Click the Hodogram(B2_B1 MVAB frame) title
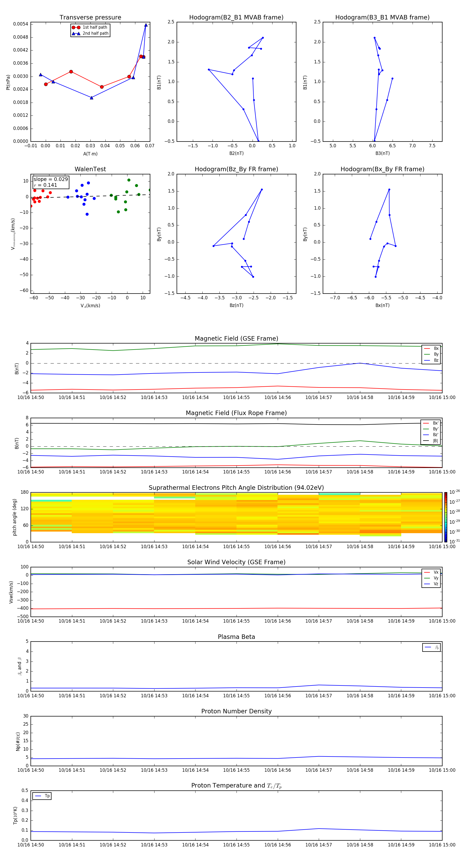Image resolution: width=473 pixels, height=868 pixels. 236,18
